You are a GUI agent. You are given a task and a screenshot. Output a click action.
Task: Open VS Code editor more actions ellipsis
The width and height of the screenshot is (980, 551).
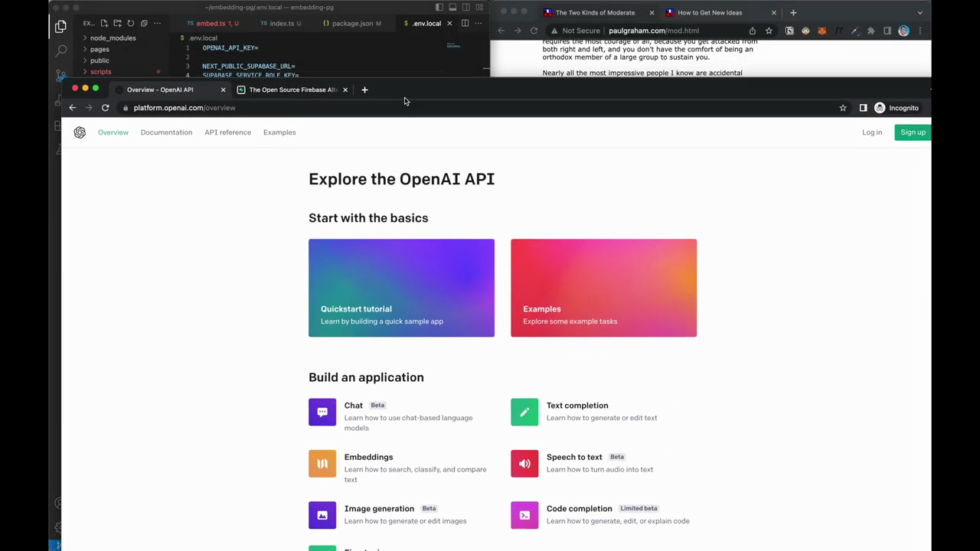[x=479, y=23]
